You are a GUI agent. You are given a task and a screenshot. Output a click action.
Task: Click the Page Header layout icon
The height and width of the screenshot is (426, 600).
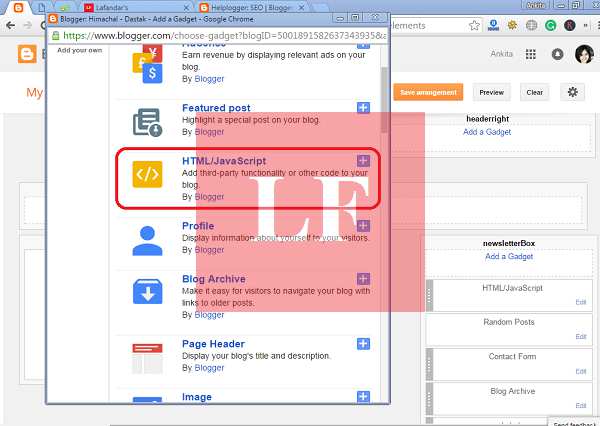pyautogui.click(x=147, y=359)
